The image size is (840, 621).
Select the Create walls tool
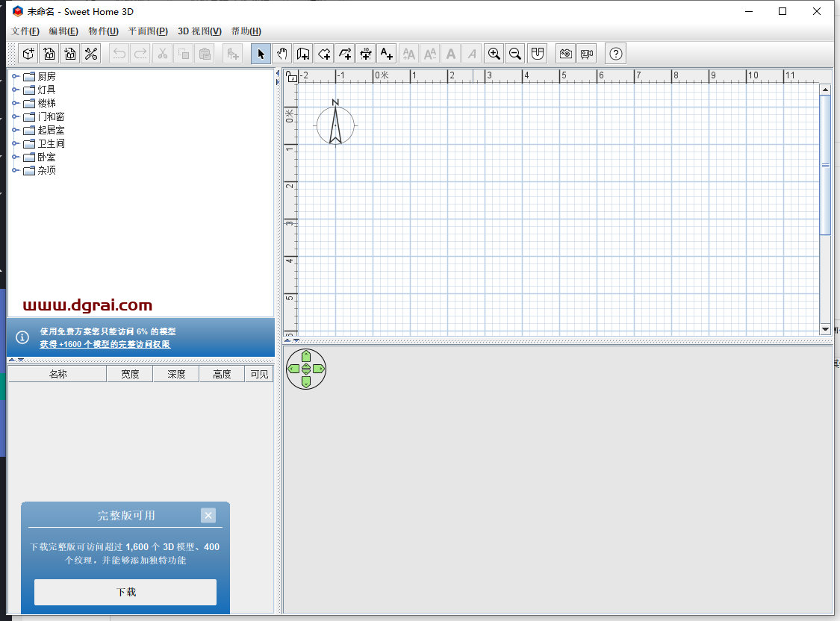[303, 54]
